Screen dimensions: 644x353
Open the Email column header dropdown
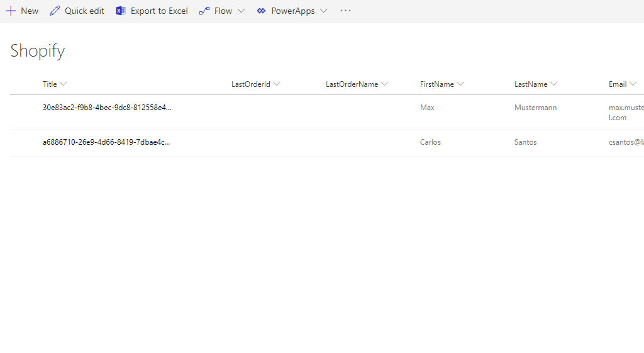[x=633, y=84]
